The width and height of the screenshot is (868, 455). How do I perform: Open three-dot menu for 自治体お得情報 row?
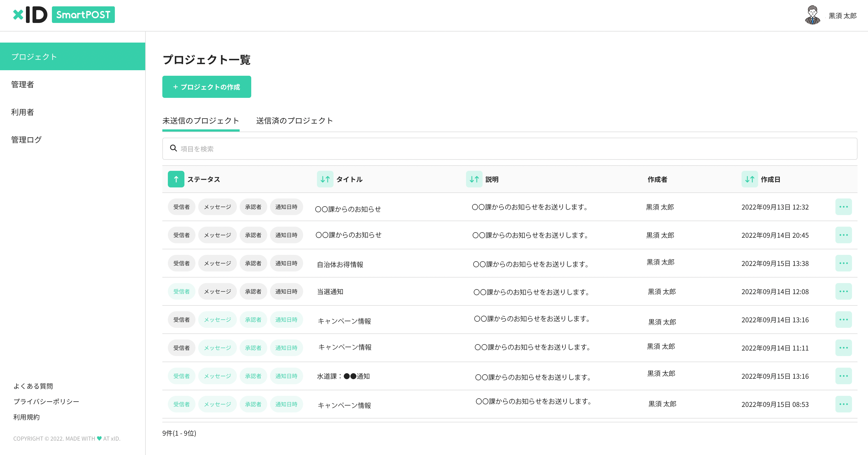pyautogui.click(x=843, y=263)
